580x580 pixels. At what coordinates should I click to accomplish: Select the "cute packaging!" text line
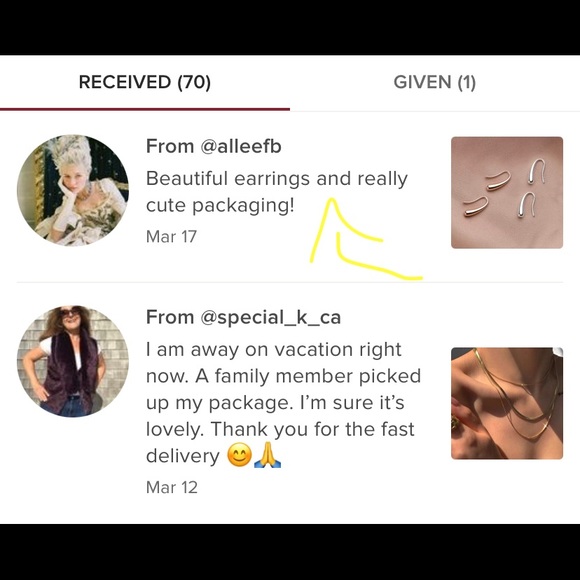pyautogui.click(x=220, y=206)
